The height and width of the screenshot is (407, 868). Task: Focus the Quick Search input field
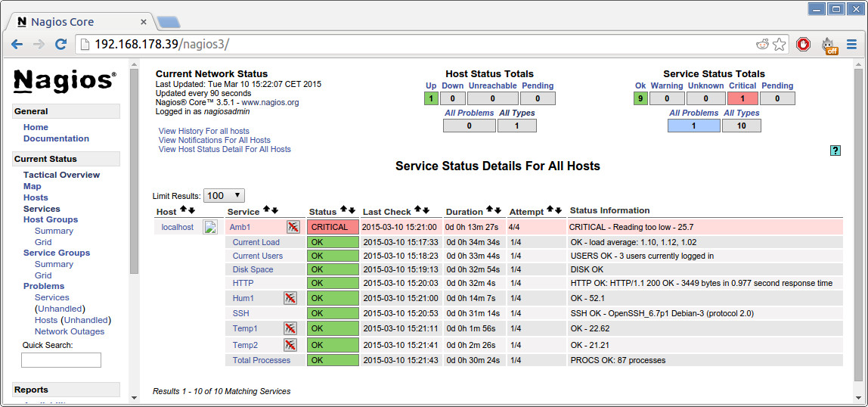(x=61, y=360)
